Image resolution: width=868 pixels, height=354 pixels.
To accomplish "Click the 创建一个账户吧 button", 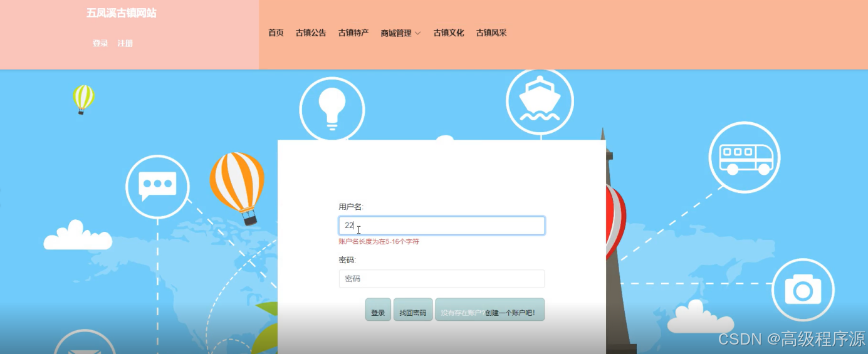I will 490,310.
